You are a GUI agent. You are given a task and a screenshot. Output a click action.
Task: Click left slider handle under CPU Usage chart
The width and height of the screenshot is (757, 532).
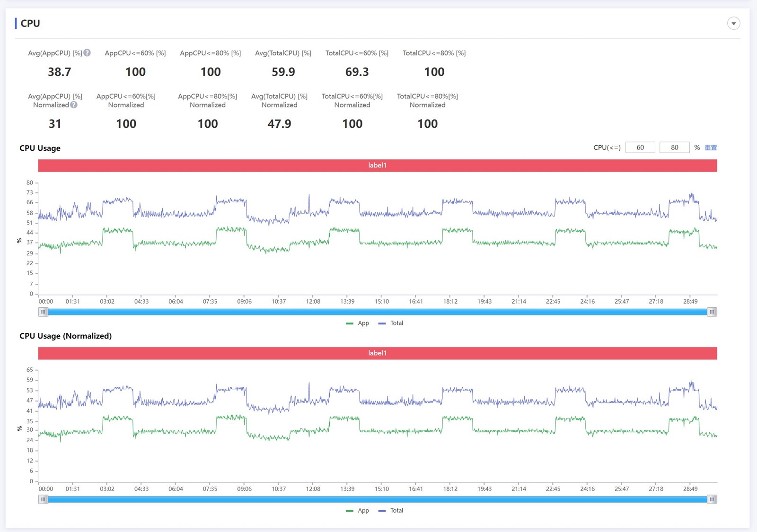pyautogui.click(x=43, y=312)
